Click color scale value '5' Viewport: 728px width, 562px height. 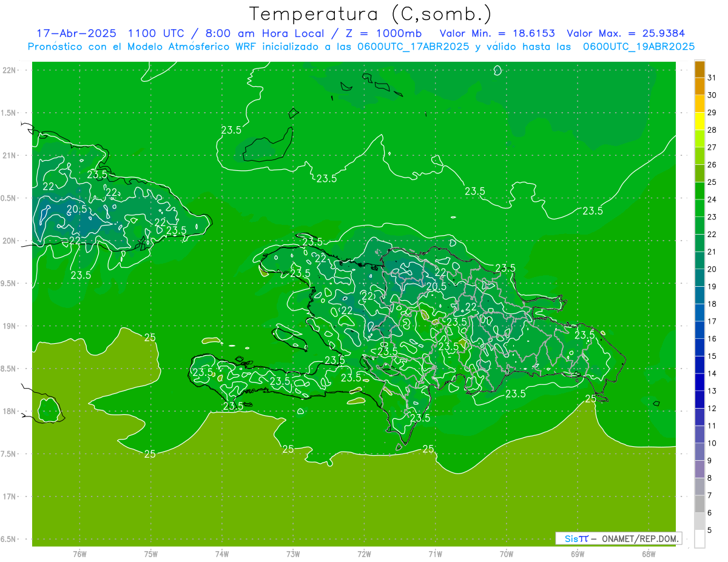(710, 530)
